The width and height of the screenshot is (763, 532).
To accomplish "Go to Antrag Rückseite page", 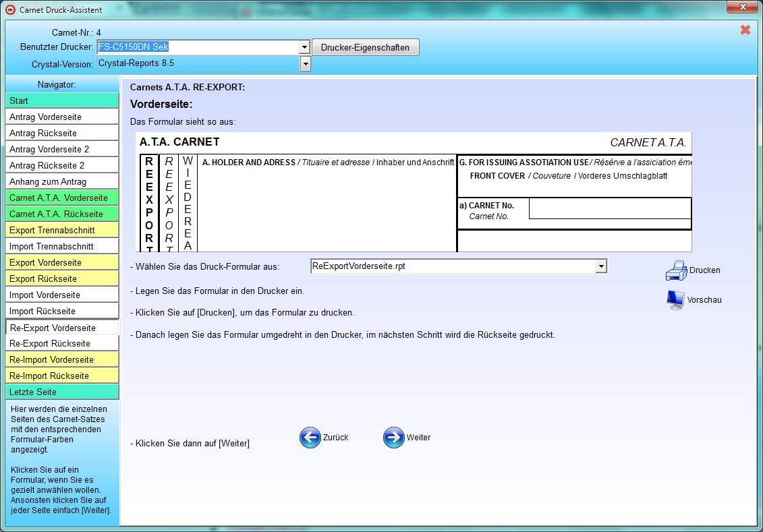I will click(62, 133).
